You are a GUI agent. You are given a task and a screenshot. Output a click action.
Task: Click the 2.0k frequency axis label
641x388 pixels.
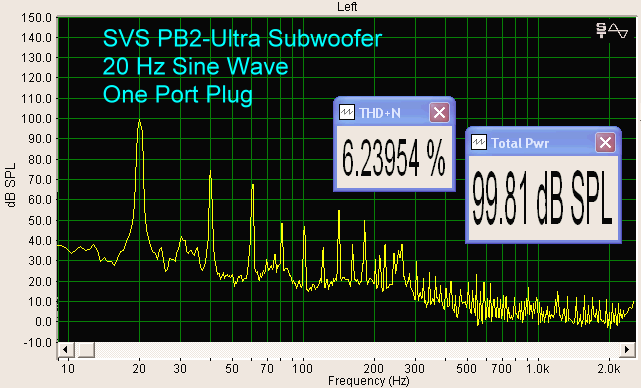pos(609,369)
